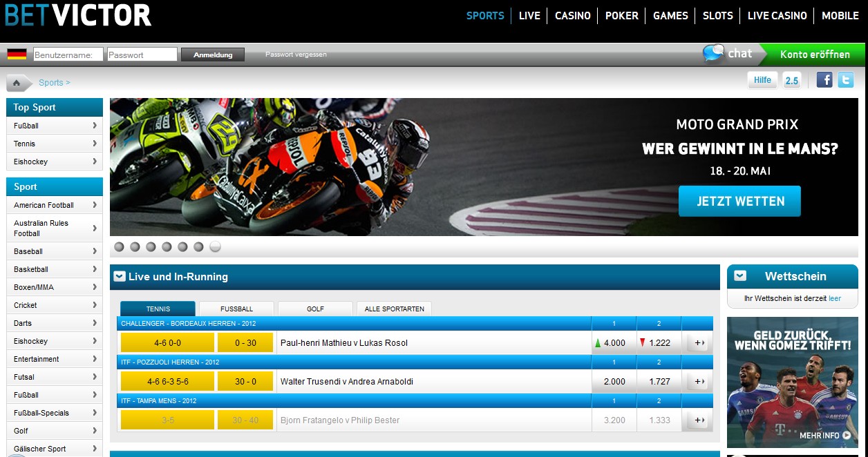Select the 4.000 odds for Mathieu
The width and height of the screenshot is (868, 457).
(x=614, y=343)
